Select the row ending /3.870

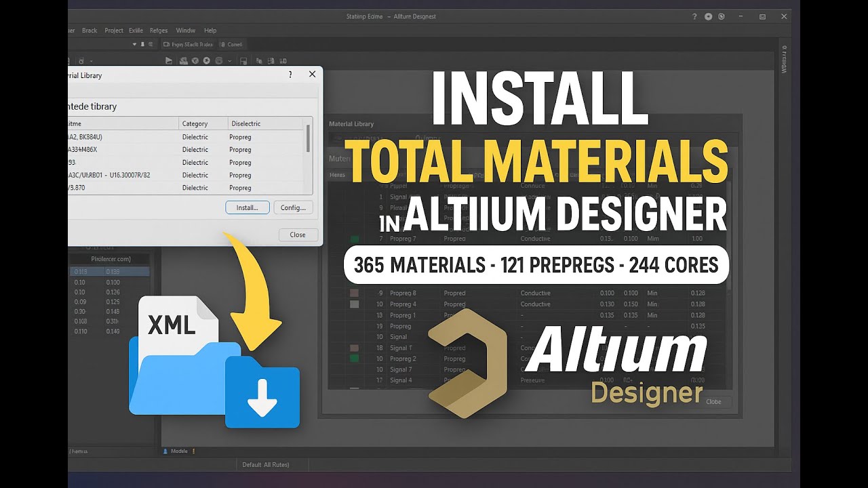point(186,188)
